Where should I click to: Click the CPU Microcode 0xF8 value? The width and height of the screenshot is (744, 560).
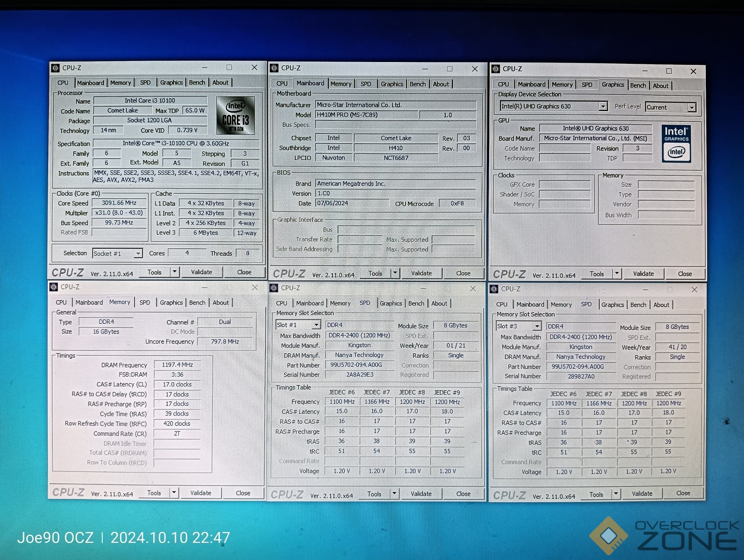[x=457, y=203]
